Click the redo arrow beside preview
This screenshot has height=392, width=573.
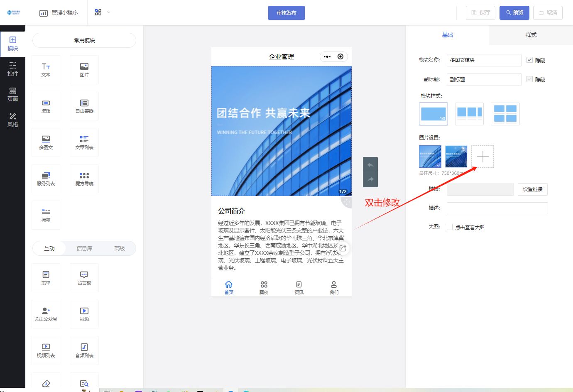[370, 179]
